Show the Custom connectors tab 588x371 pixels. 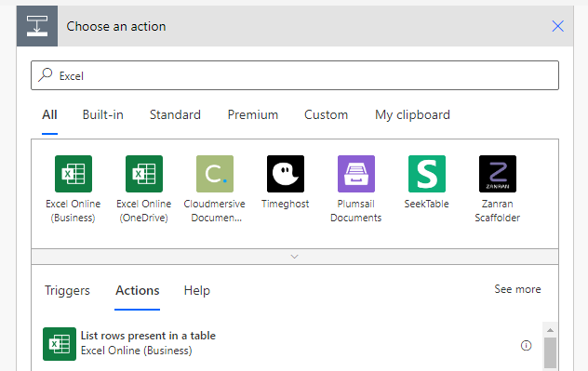pyautogui.click(x=326, y=114)
